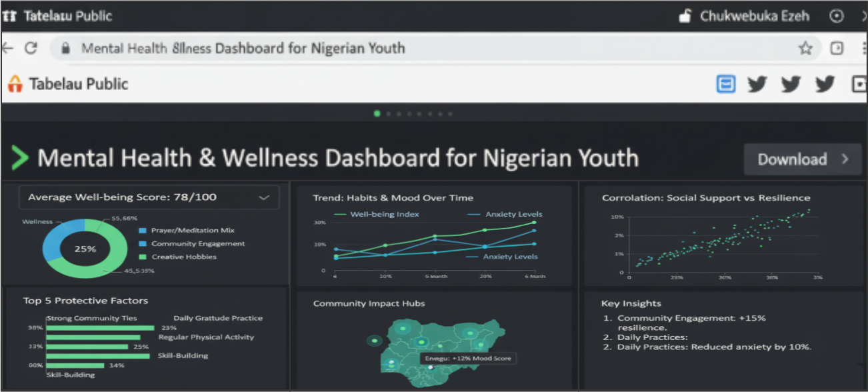This screenshot has height=392, width=868.
Task: Click the first Twitter bird icon
Action: [x=758, y=83]
